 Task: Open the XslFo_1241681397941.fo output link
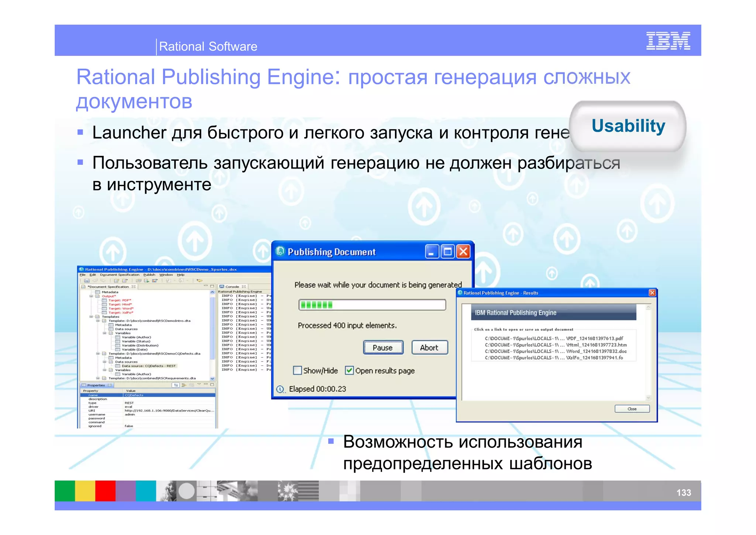coord(554,358)
